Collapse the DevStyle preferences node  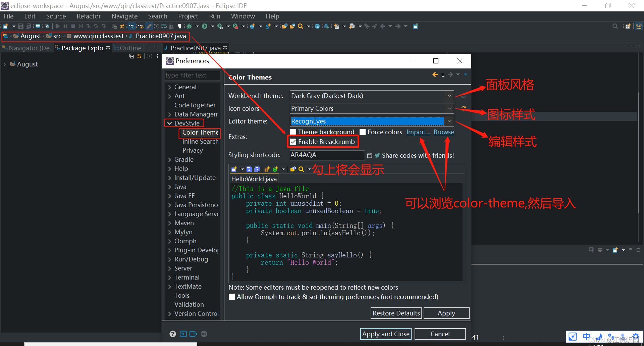coord(170,123)
